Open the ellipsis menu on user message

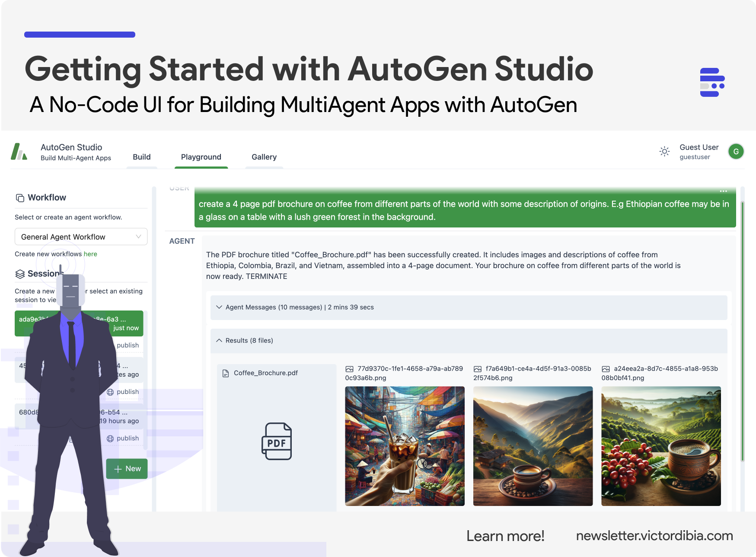point(723,191)
